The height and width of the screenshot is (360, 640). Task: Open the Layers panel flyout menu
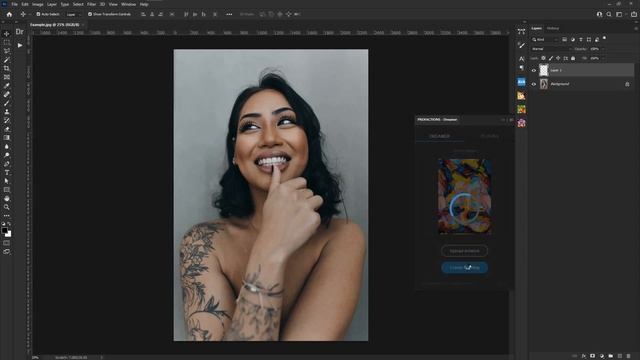tap(636, 29)
